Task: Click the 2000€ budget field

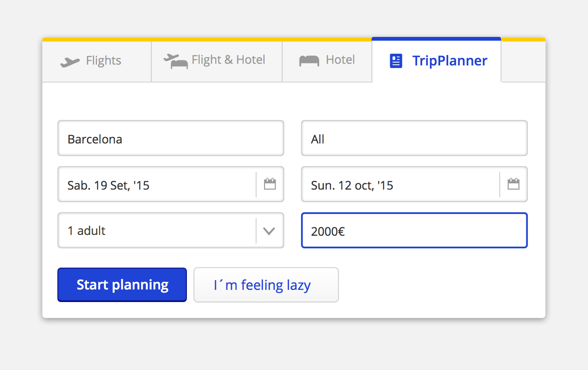Action: click(x=414, y=231)
